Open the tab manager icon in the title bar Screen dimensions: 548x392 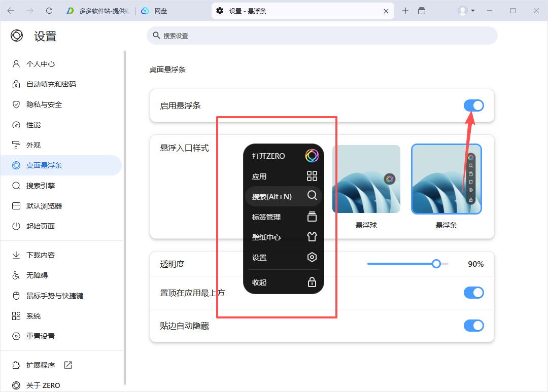(422, 11)
